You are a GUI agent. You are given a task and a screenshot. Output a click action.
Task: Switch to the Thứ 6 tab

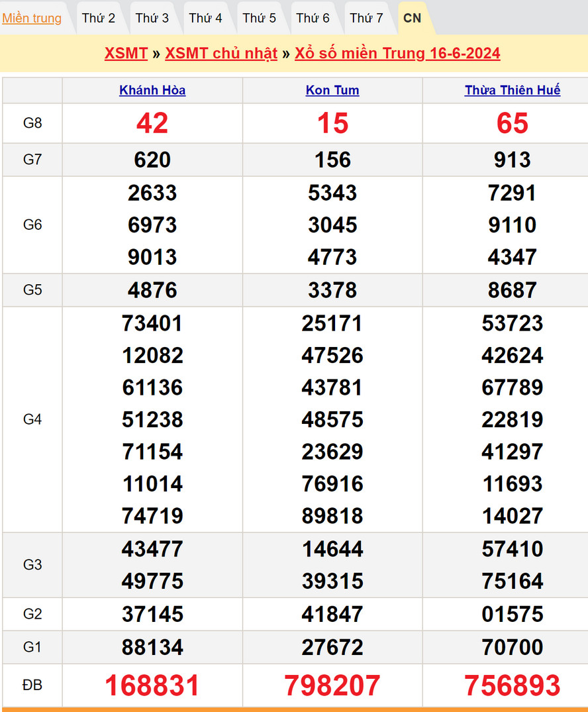(x=313, y=18)
